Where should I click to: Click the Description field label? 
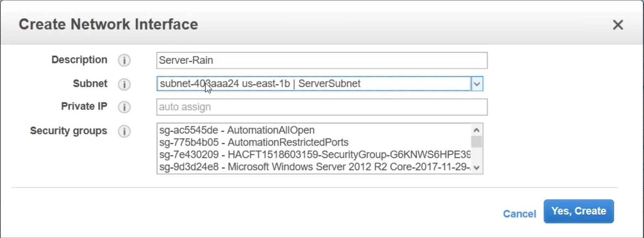coord(79,60)
